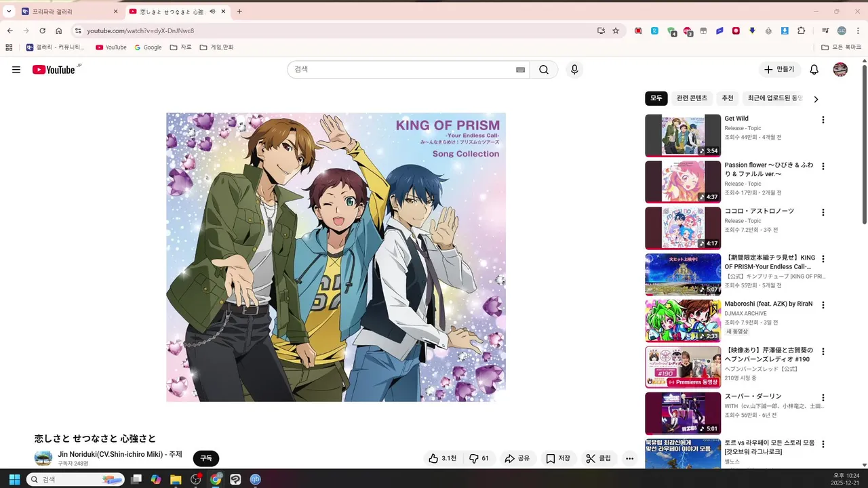Create a clip with the scissors button
868x488 pixels.
pos(599,458)
